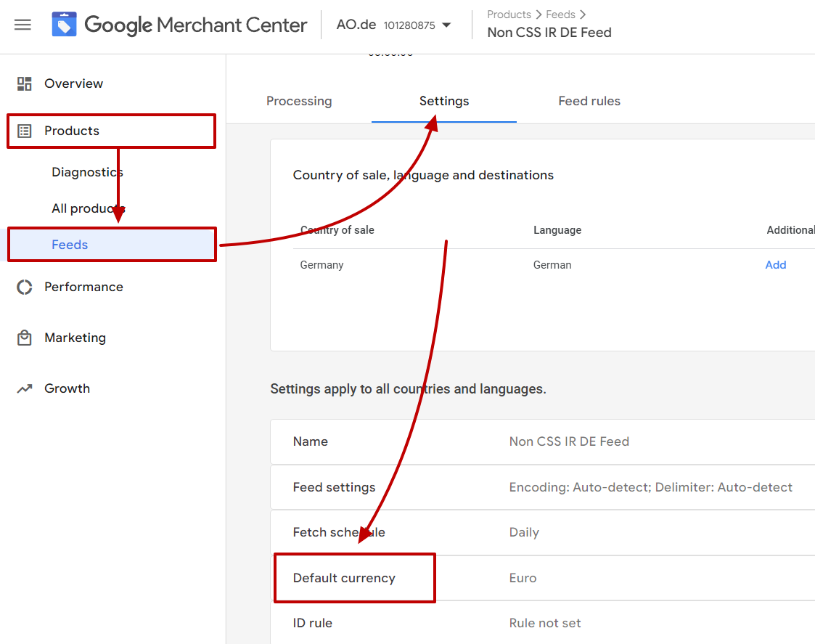Open the Feed settings row

click(542, 487)
